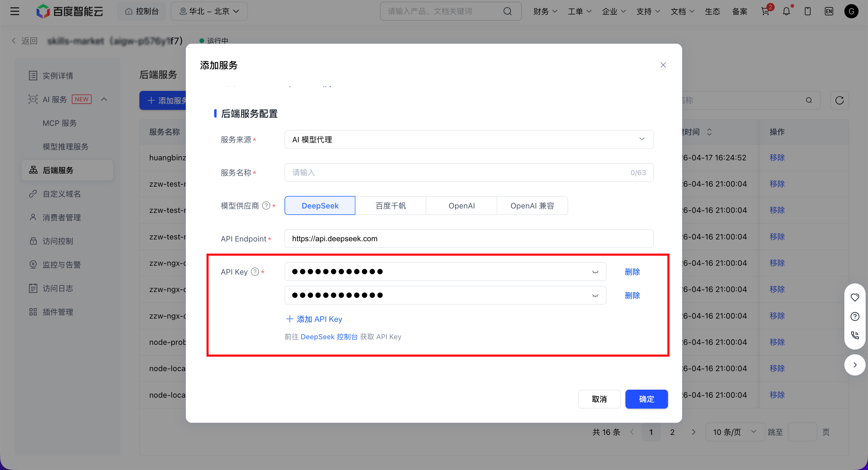Close the 添加服务 dialog

point(663,65)
